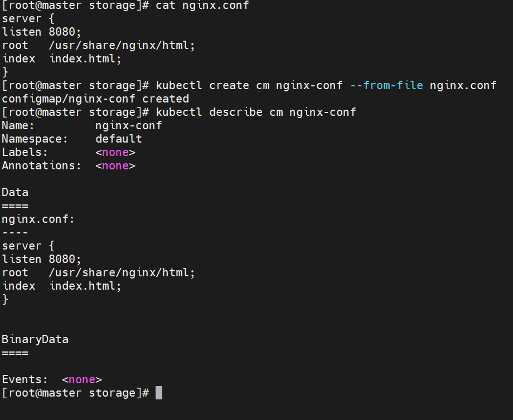Click the 'nginx.conf' argument after --from-file
This screenshot has height=420, width=513.
click(463, 86)
